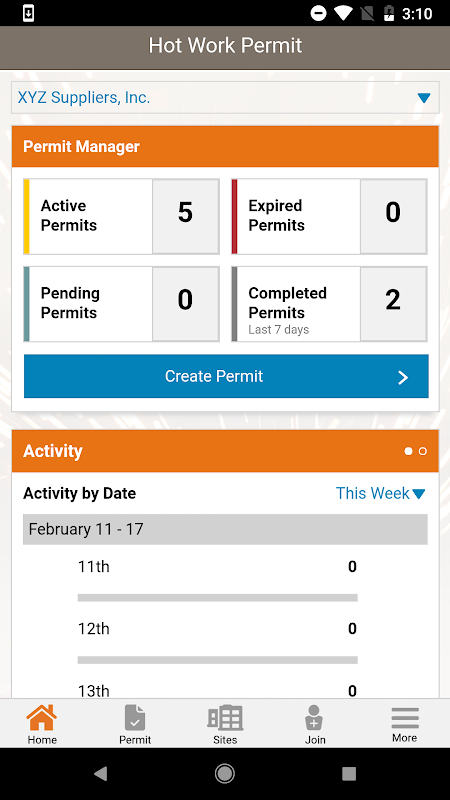450x800 pixels.
Task: Tap the chevron arrow on Create Permit
Action: pos(403,377)
